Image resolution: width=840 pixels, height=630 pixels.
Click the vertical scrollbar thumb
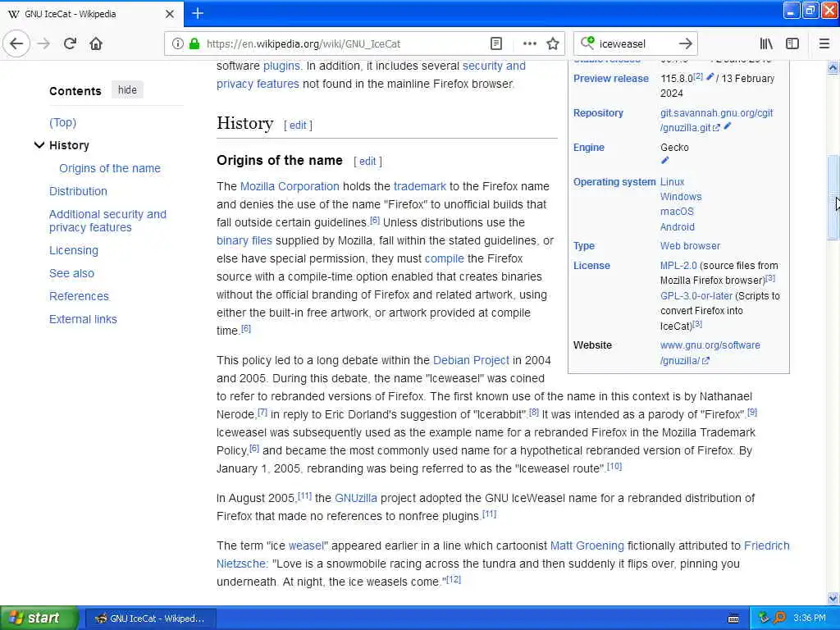tap(833, 197)
